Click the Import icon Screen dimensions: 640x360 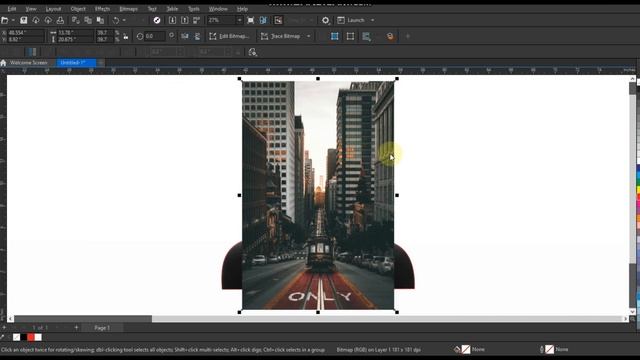(172, 20)
